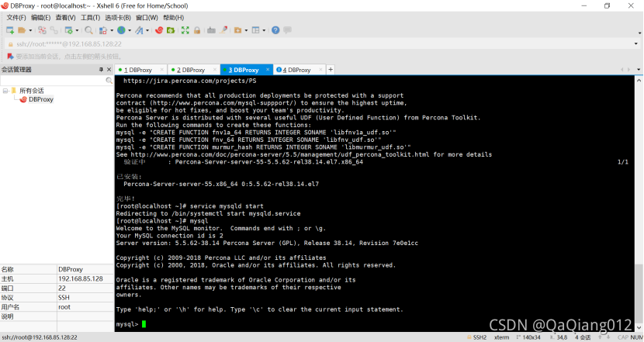Viewport: 644px width, 342px height.
Task: Click the SSH2 status bar entry
Action: coord(477,337)
